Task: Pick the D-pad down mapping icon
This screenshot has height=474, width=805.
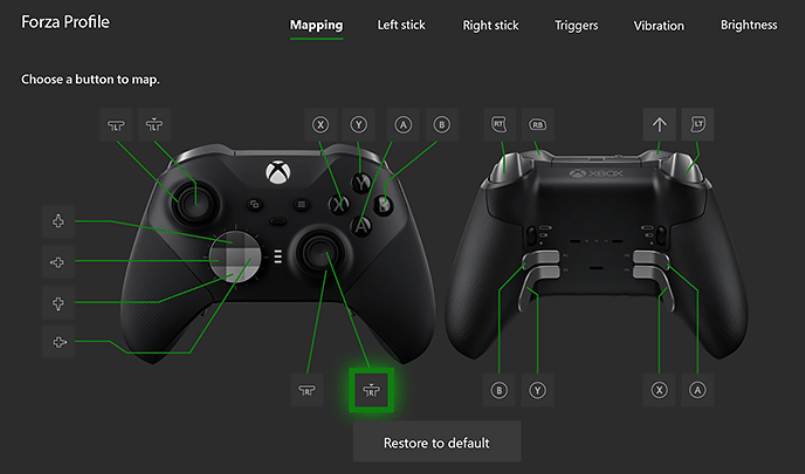Action: click(59, 302)
